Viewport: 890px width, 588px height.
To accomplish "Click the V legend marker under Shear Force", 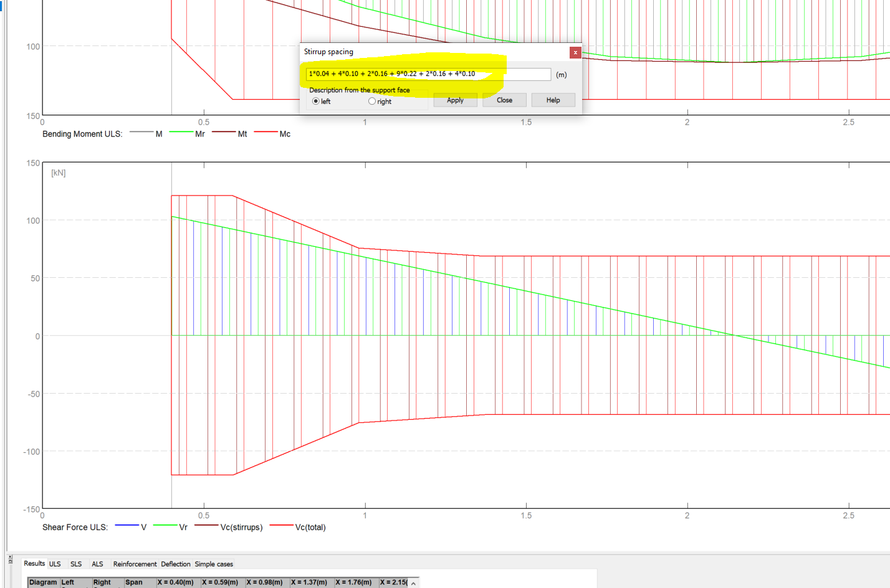I will click(x=127, y=526).
